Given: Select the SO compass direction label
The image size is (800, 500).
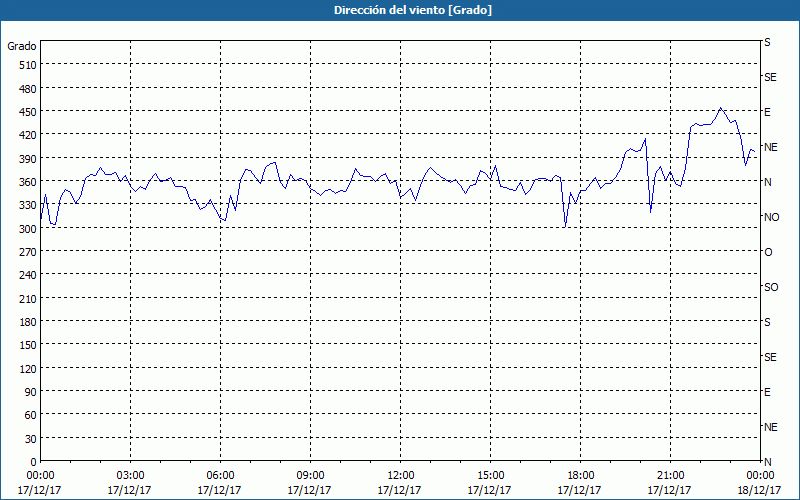Looking at the screenshot, I should [x=771, y=287].
